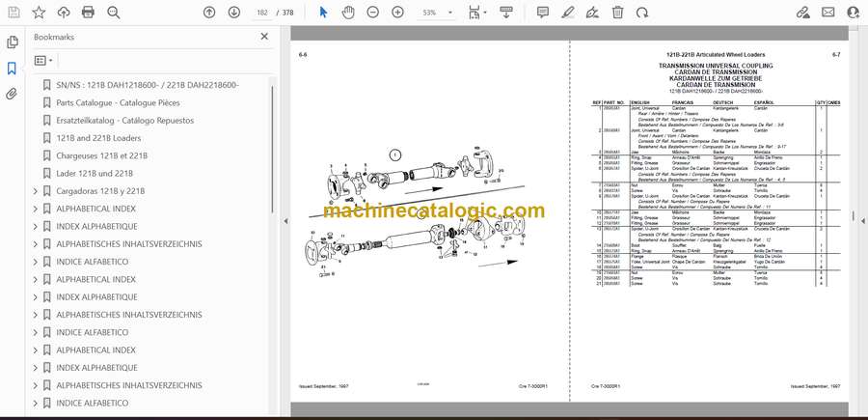
Task: Close the Bookmarks panel
Action: point(264,37)
